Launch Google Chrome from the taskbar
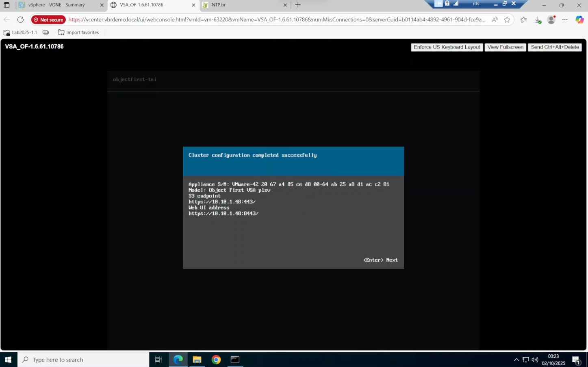Image resolution: width=588 pixels, height=367 pixels. click(x=216, y=360)
